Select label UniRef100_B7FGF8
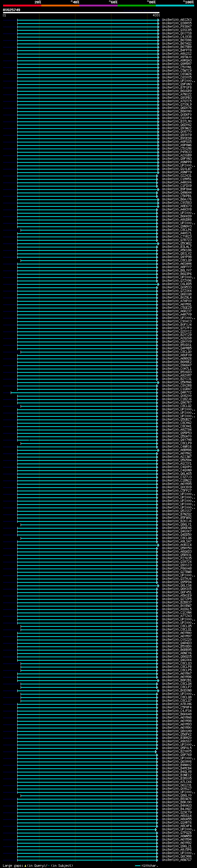 point(177,88)
